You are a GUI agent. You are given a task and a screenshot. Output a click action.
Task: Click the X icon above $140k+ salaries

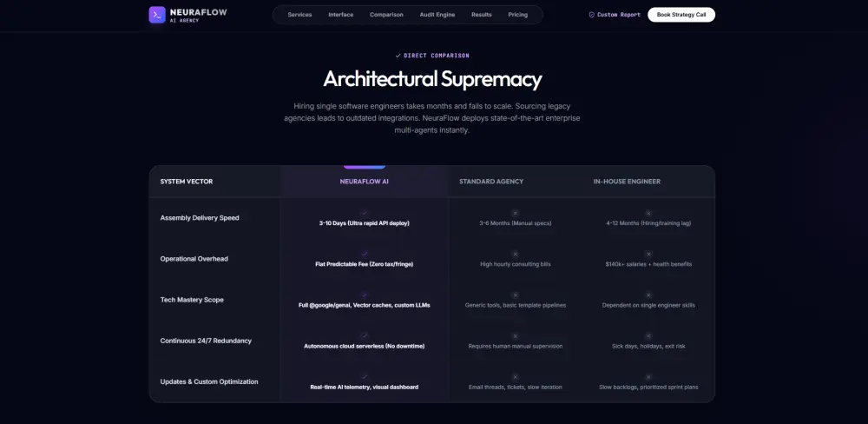tap(648, 254)
